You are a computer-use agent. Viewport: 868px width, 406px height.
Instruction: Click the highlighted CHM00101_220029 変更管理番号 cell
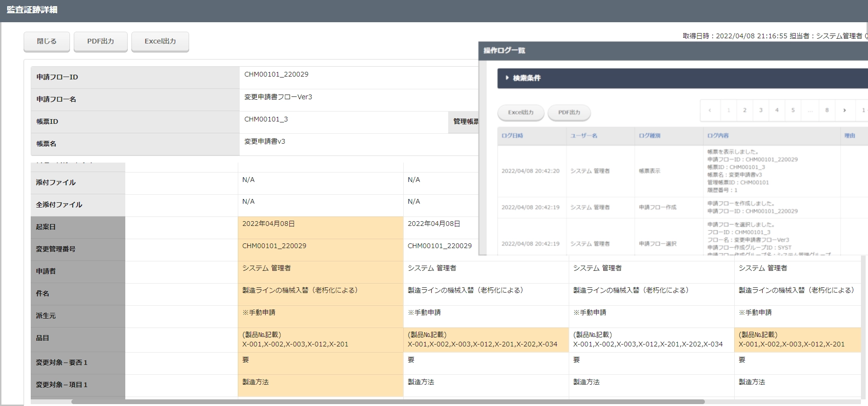[x=321, y=250]
